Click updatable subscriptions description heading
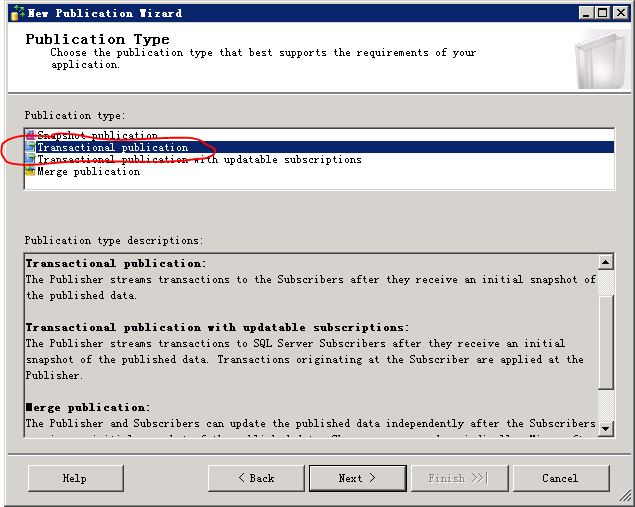Viewport: 635px width, 507px height. coord(217,328)
